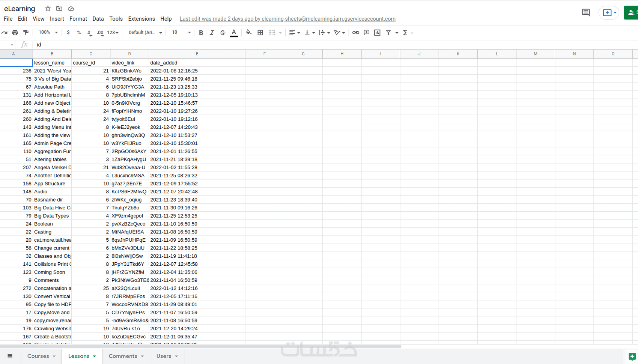Image resolution: width=638 pixels, height=364 pixels.
Task: Format selection as currency
Action: 68,33
